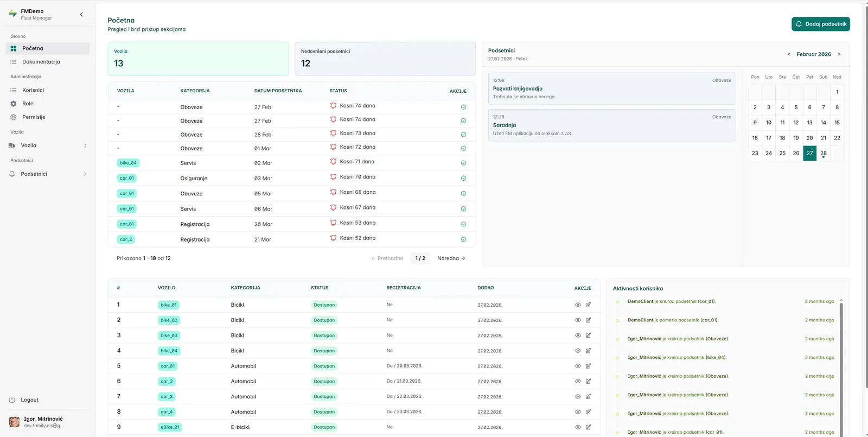Edit vehicle bike_01 with the pencil icon
Image resolution: width=868 pixels, height=437 pixels.
coord(588,305)
